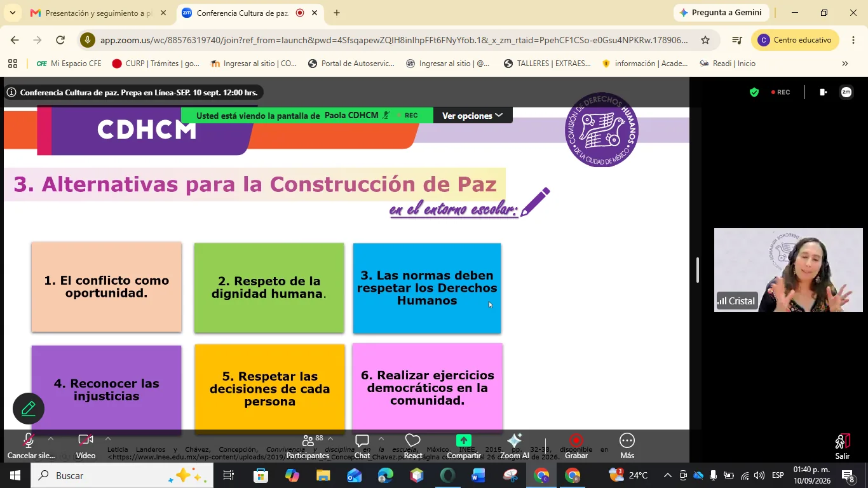Screen dimensions: 868x488
Task: Expand chat options arrow beside Chat
Action: point(381,439)
